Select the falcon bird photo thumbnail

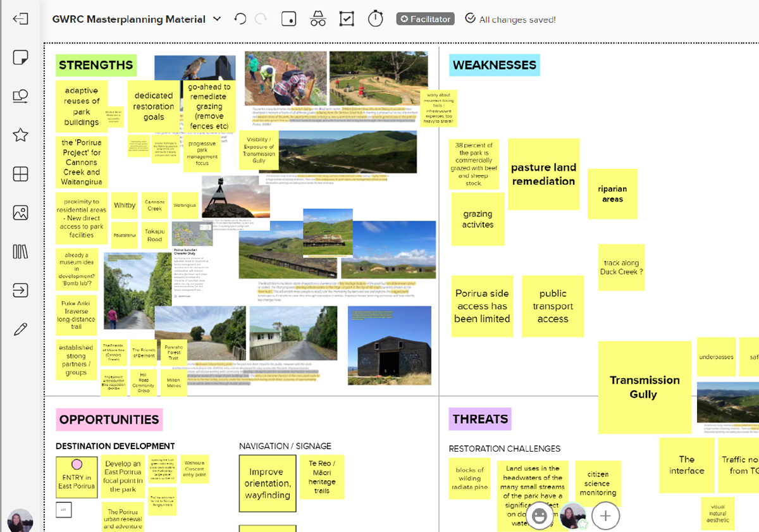[195, 68]
